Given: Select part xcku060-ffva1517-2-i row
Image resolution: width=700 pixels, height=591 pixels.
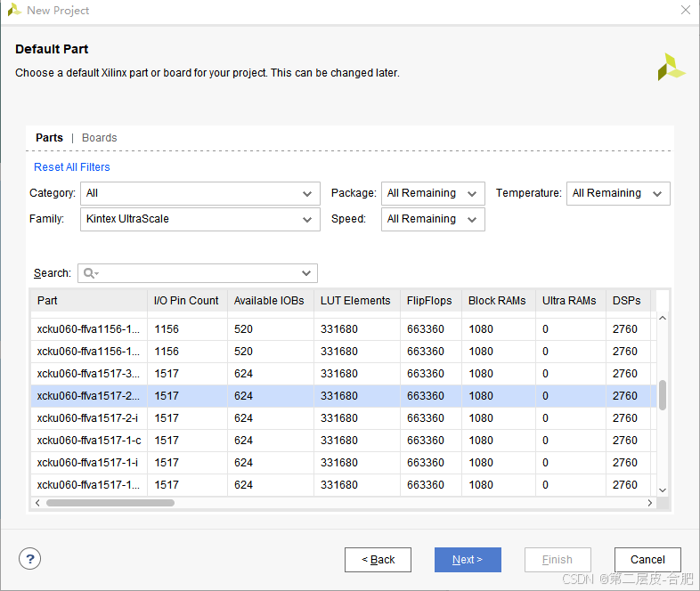Looking at the screenshot, I should (x=344, y=418).
